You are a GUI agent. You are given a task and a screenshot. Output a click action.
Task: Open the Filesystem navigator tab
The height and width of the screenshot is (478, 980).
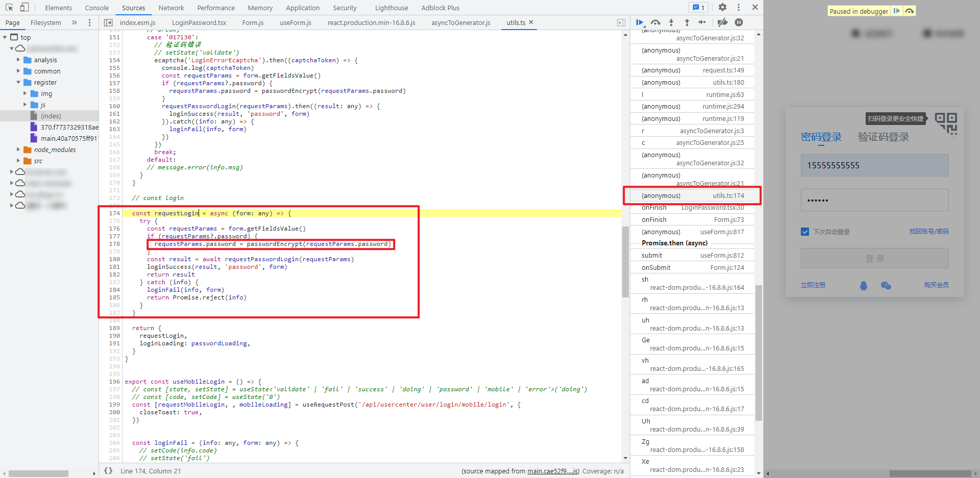pyautogui.click(x=45, y=22)
